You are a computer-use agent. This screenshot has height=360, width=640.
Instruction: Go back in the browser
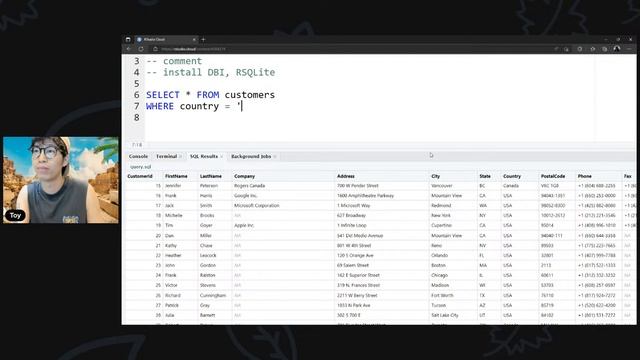coord(129,49)
